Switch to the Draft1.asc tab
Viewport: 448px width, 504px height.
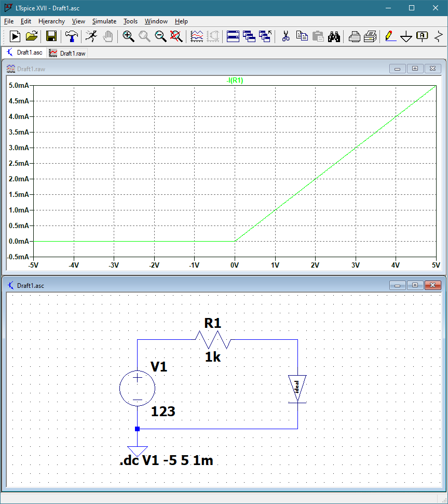(x=24, y=52)
